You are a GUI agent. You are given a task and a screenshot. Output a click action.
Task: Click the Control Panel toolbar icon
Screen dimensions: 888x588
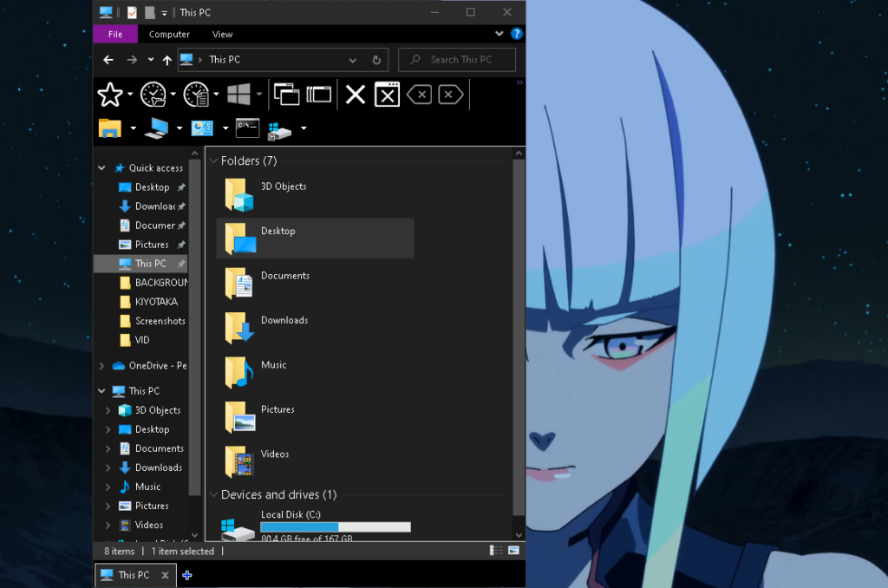click(x=202, y=128)
